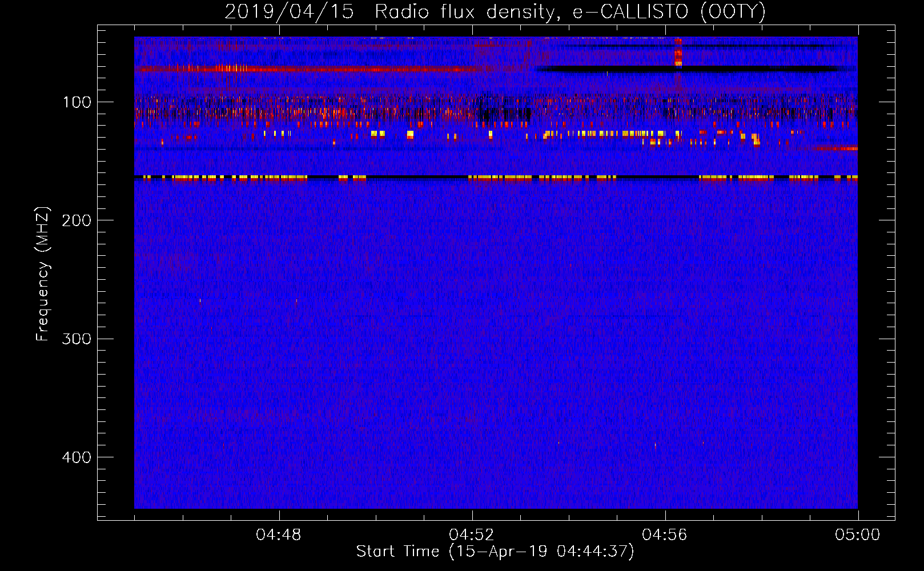
Task: Select the 'Frequency (MHZ)' y-axis label
Action: click(43, 274)
